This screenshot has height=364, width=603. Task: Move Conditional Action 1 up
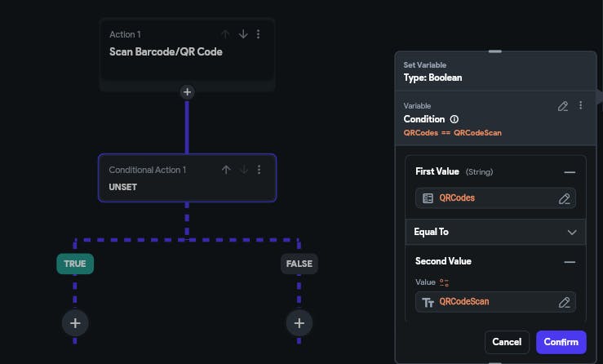pyautogui.click(x=226, y=170)
